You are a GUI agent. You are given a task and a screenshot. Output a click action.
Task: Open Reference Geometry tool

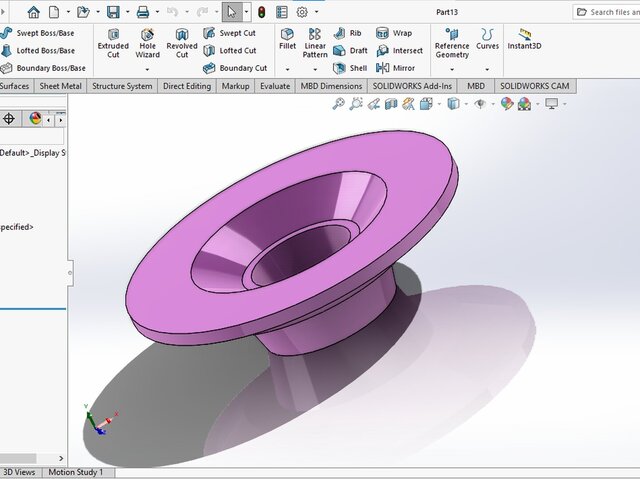[452, 43]
